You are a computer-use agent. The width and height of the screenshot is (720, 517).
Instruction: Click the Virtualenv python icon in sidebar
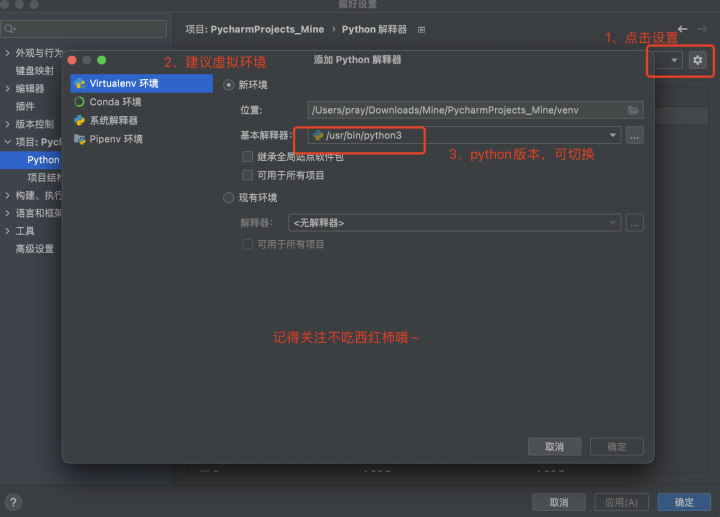pos(80,84)
